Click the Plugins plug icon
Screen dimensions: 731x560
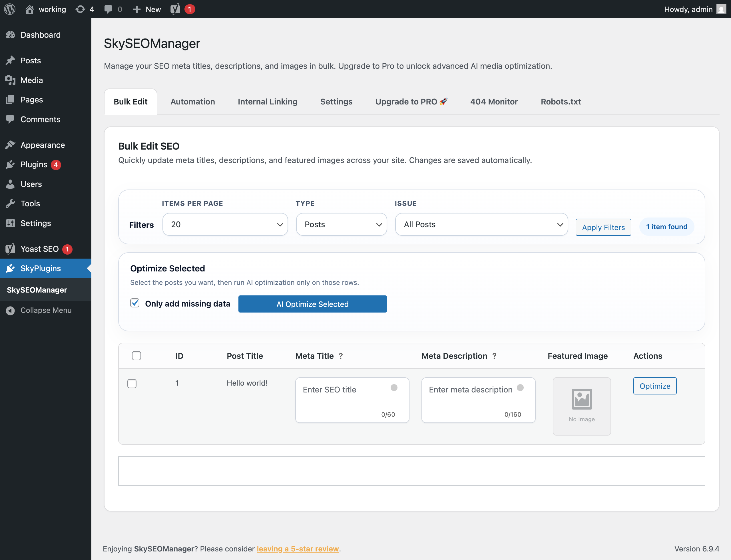point(10,164)
